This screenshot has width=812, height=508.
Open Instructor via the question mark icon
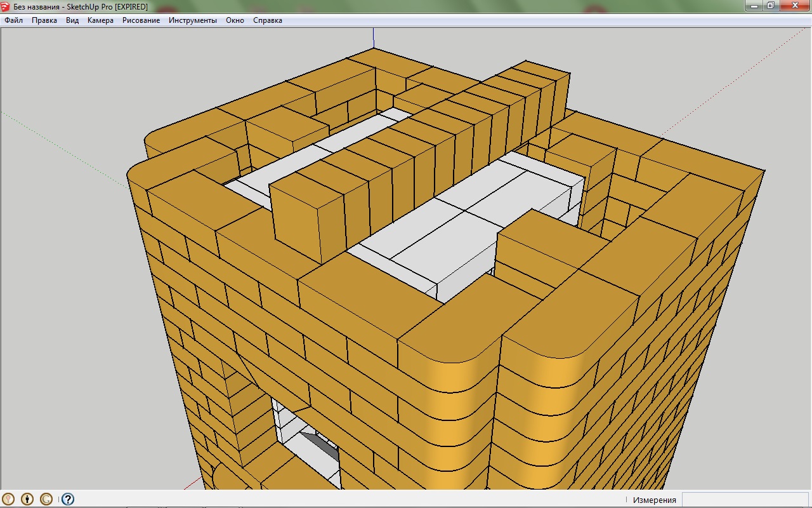[67, 499]
